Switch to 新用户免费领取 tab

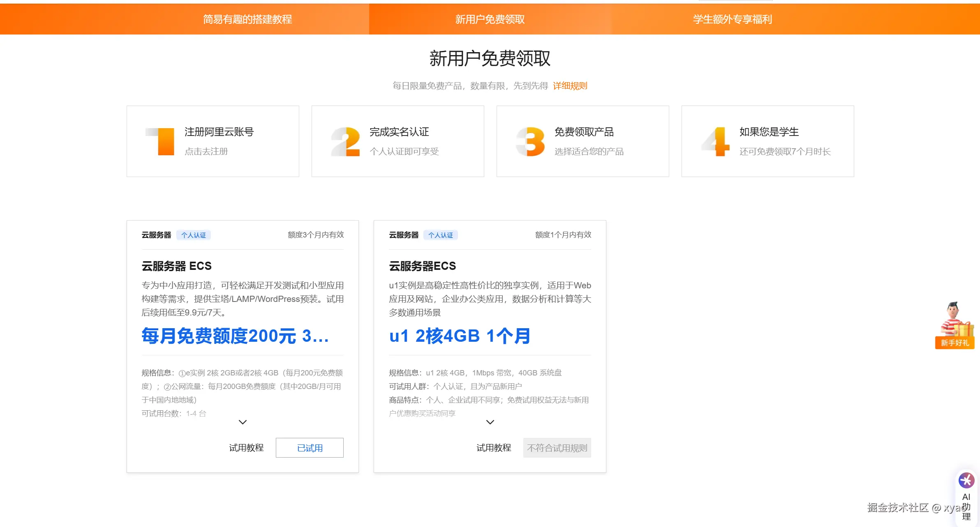[490, 19]
